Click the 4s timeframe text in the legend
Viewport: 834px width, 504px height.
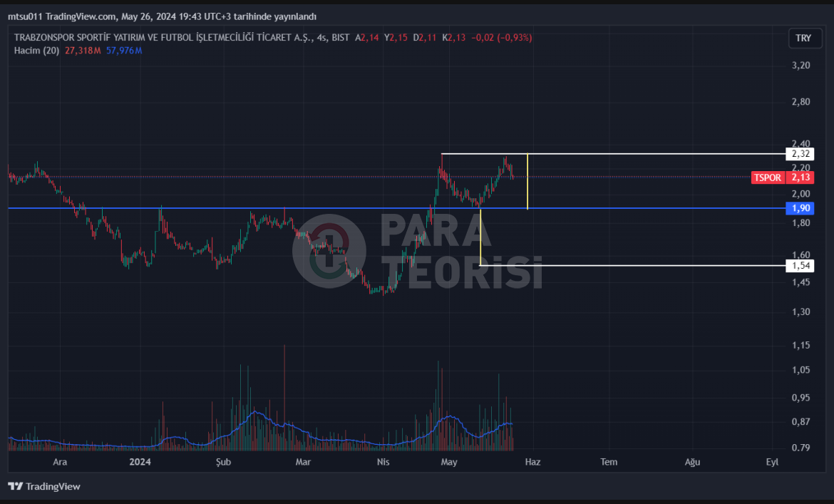pyautogui.click(x=321, y=38)
